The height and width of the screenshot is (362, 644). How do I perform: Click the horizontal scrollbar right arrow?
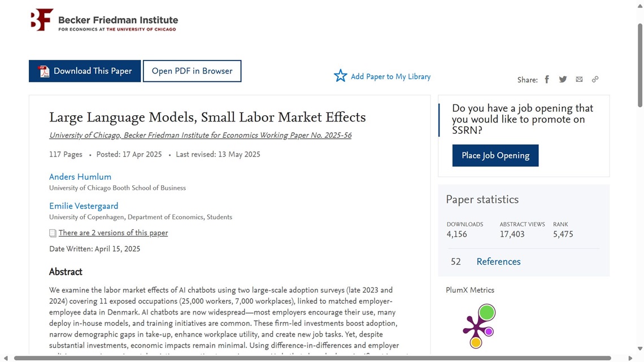click(630, 358)
